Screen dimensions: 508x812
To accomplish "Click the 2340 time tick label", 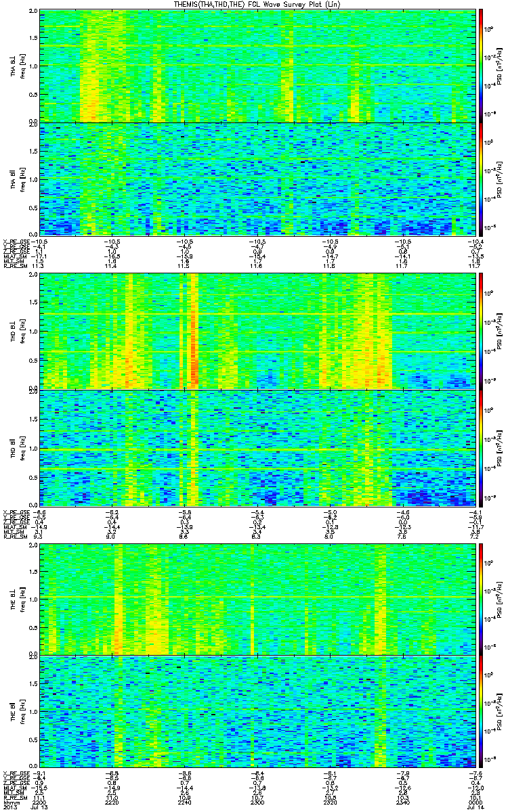I will [402, 803].
